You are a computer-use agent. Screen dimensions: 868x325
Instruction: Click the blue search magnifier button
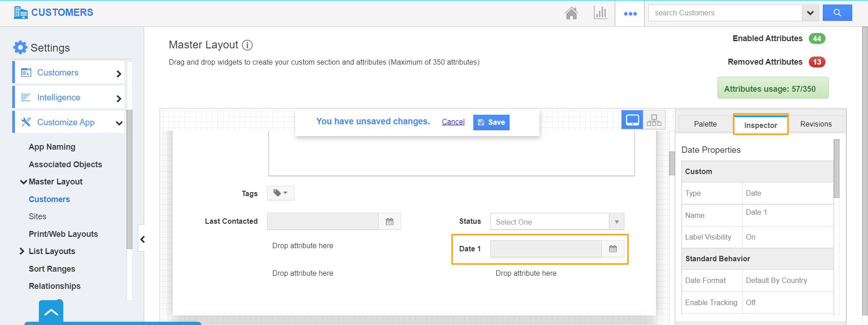point(837,13)
